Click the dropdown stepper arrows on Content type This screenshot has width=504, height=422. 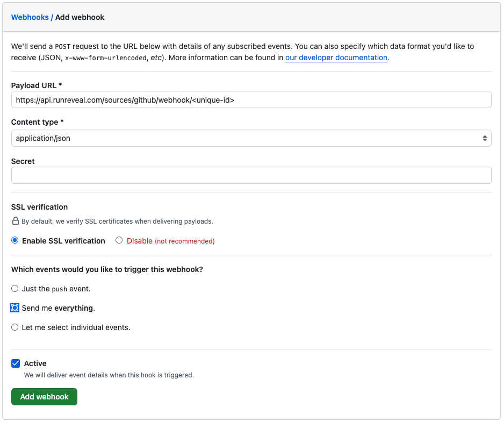coord(484,138)
